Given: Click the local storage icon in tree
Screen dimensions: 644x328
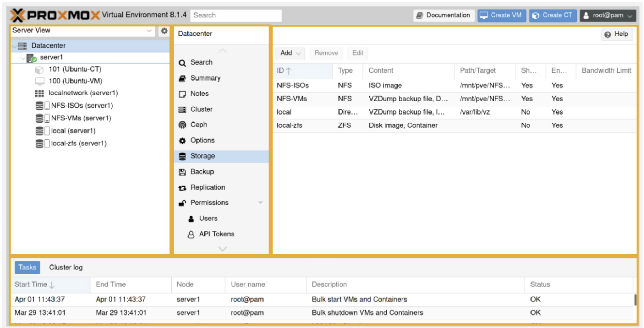Looking at the screenshot, I should 42,131.
